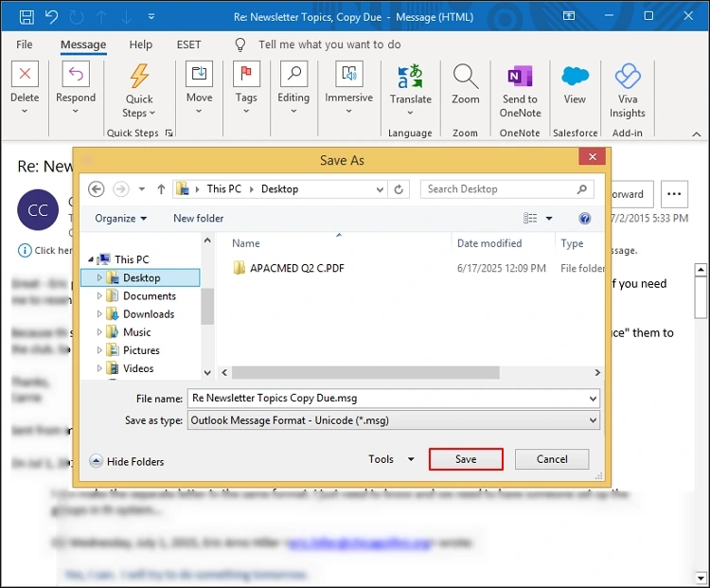Click Back arrow in Save As dialog
Viewport: 710px width, 588px height.
[96, 189]
